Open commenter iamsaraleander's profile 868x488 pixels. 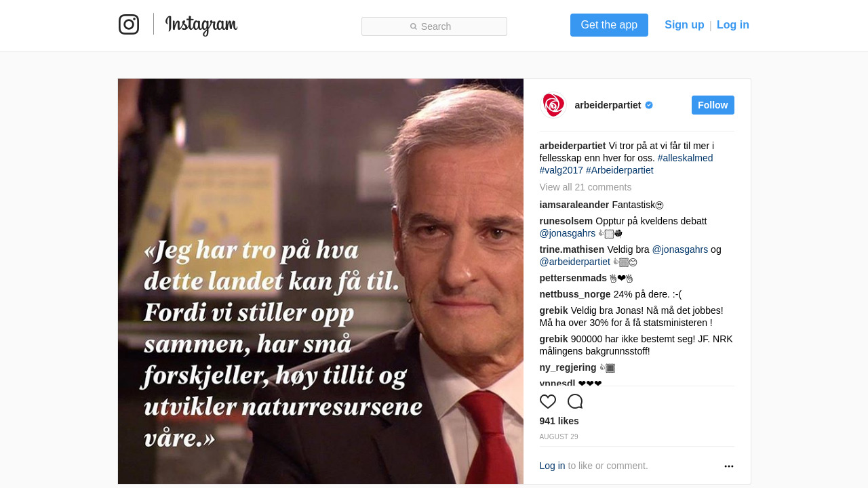pos(574,205)
